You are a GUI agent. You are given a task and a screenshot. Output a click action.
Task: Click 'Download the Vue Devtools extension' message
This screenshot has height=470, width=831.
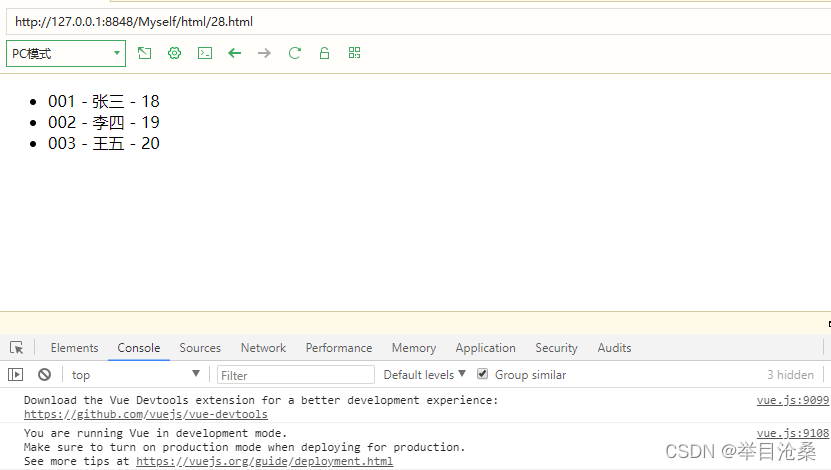[x=261, y=400]
